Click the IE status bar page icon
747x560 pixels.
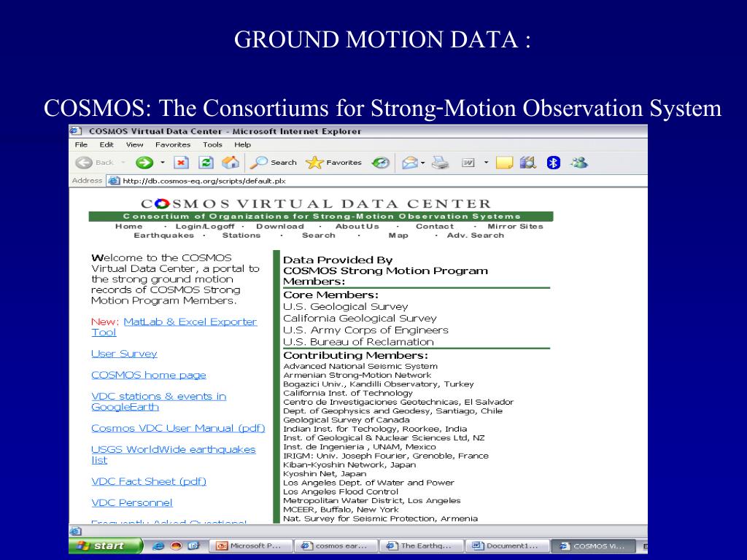(76, 531)
